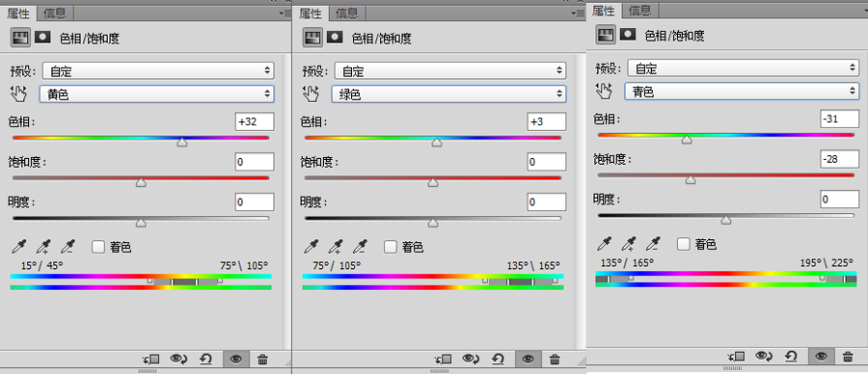
Task: Click clip-to-layer icon in Yellow panel
Action: tap(151, 360)
